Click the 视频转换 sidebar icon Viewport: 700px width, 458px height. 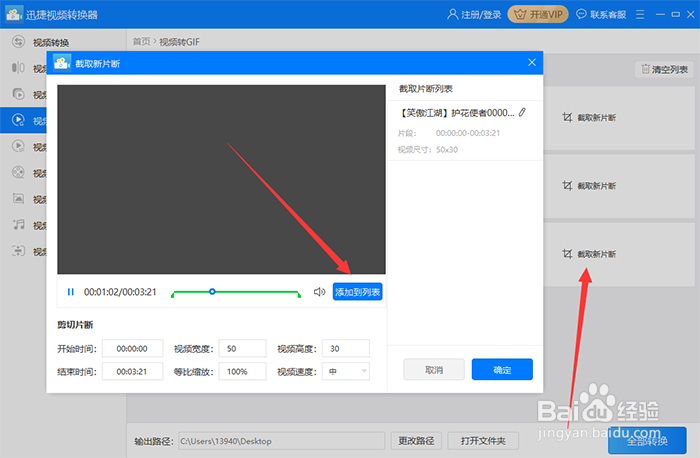[18, 42]
